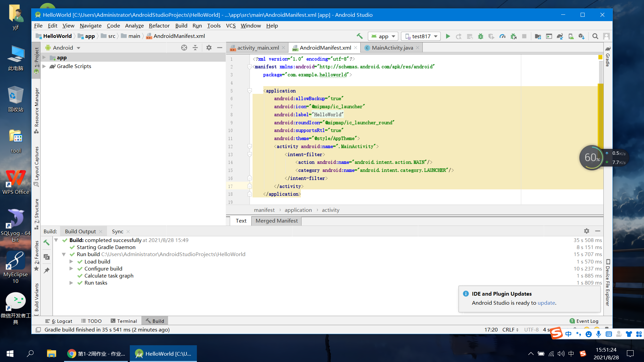
Task: Open the Profiler gauge icon in toolbar
Action: point(502,36)
